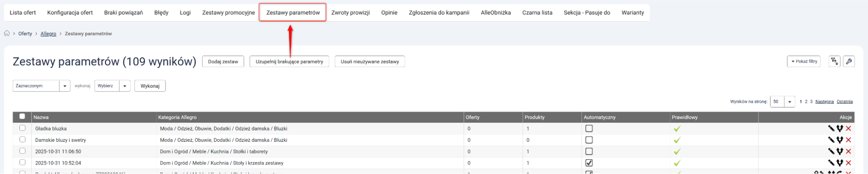Select the Gładka bluzka row checkbox

coord(22,128)
